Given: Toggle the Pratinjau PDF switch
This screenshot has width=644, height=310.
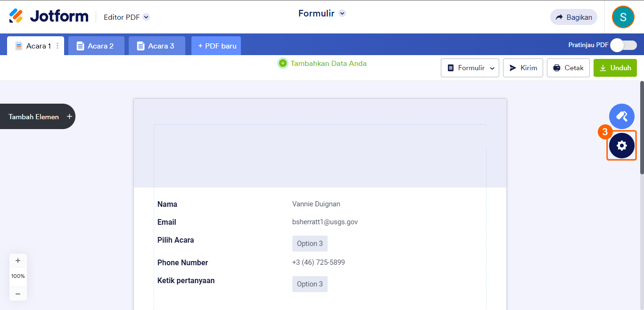Looking at the screenshot, I should pyautogui.click(x=623, y=45).
